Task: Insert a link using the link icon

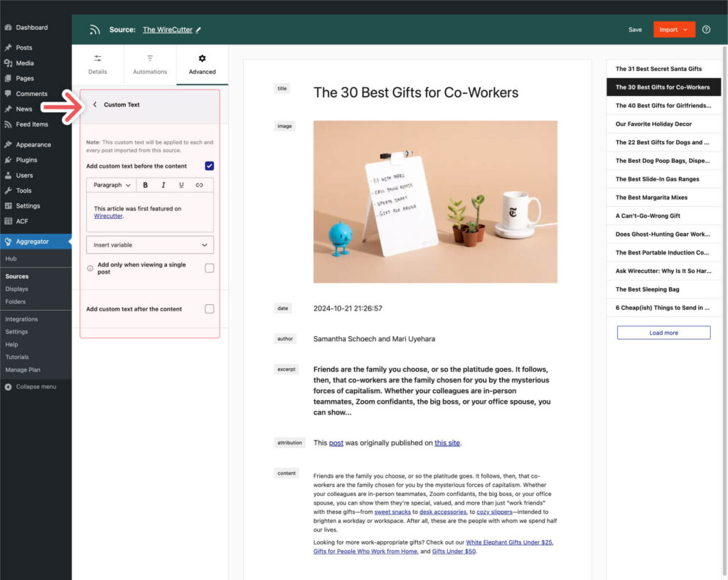Action: (x=199, y=185)
